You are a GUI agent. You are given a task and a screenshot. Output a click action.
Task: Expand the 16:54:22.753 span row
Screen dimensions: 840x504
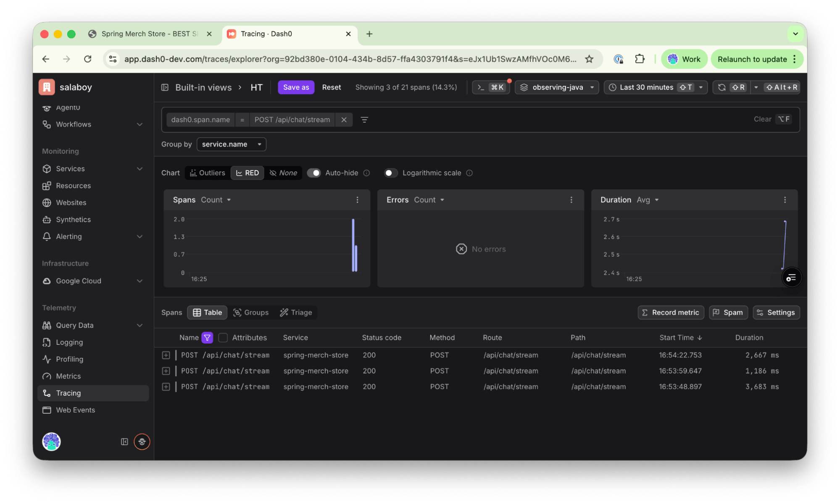[166, 355]
